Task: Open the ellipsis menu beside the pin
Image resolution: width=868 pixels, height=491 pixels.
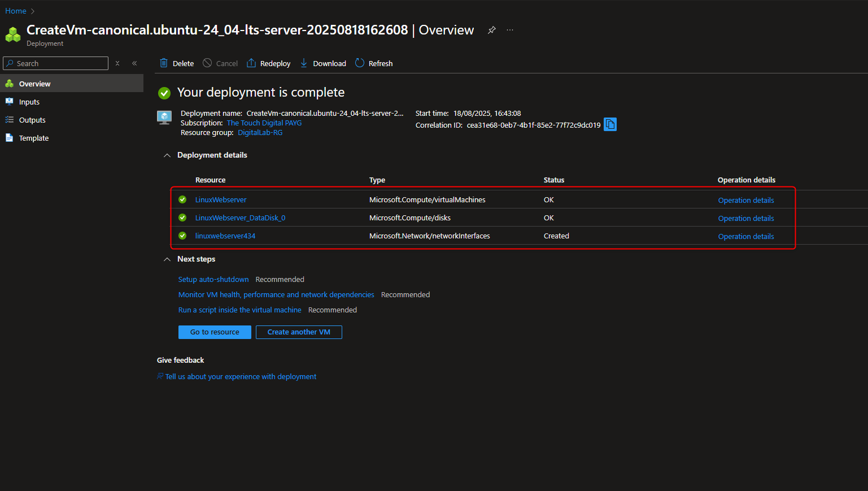Action: (510, 30)
